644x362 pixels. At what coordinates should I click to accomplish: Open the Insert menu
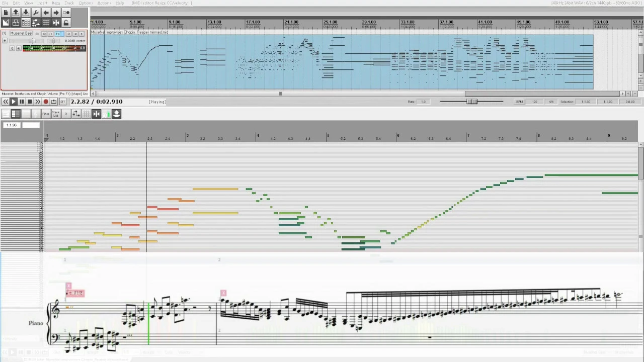click(42, 3)
